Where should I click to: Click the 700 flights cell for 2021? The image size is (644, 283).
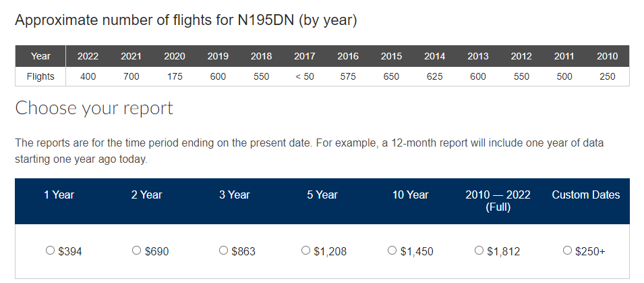click(131, 77)
